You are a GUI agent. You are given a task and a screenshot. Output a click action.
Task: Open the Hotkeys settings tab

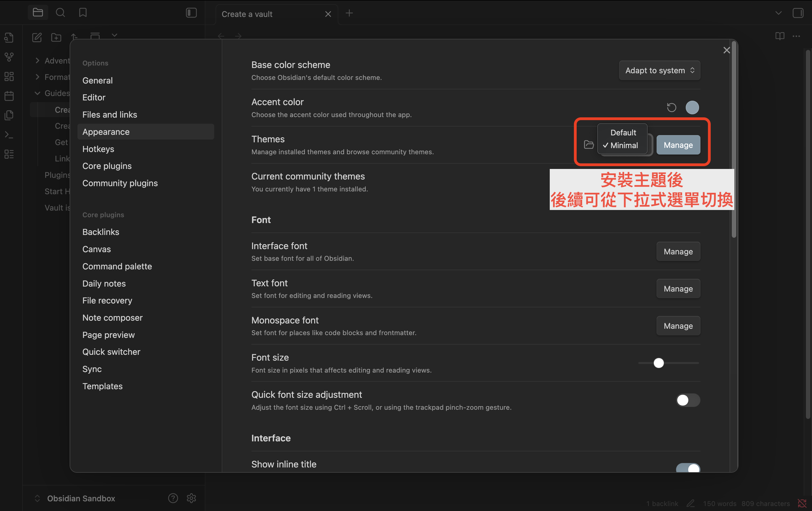98,149
